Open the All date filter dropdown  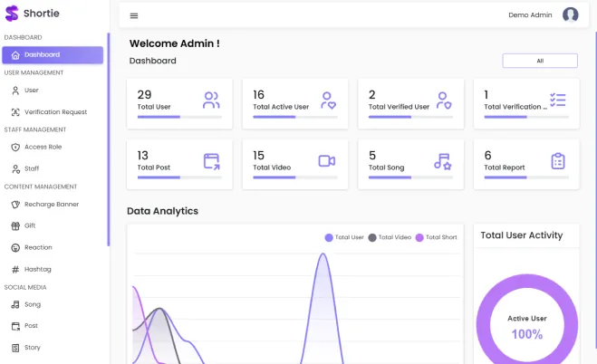540,61
